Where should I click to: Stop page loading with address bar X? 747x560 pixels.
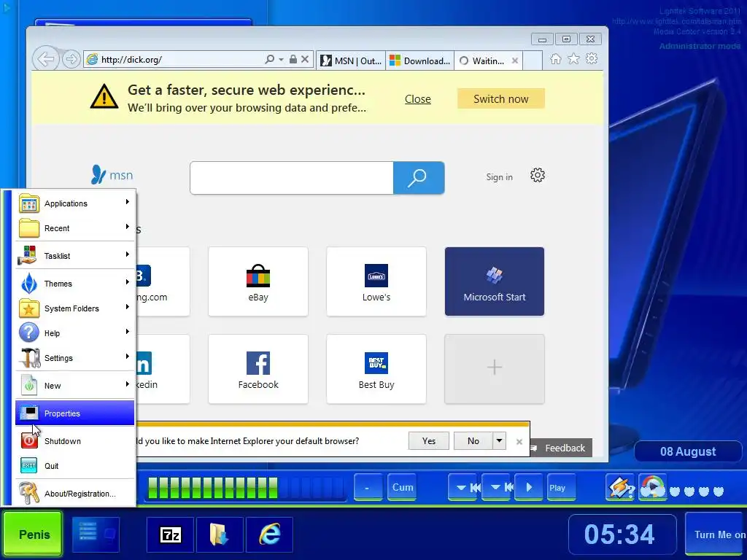tap(305, 59)
